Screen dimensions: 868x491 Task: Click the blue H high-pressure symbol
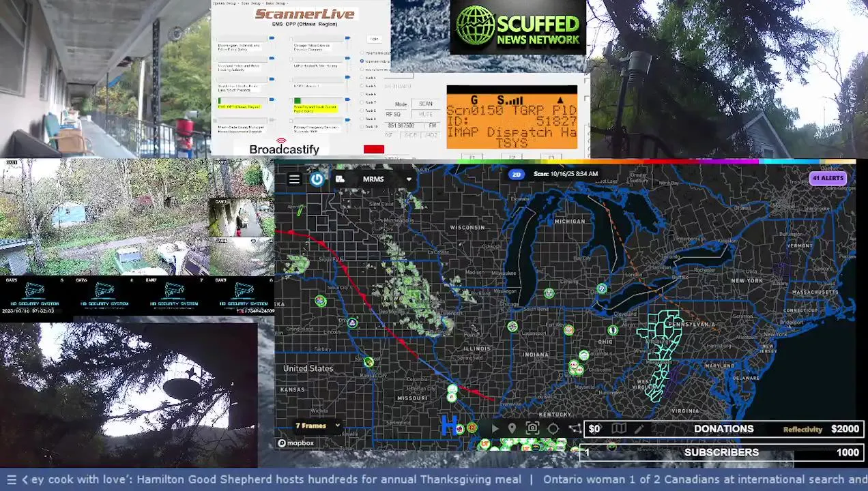(x=448, y=425)
